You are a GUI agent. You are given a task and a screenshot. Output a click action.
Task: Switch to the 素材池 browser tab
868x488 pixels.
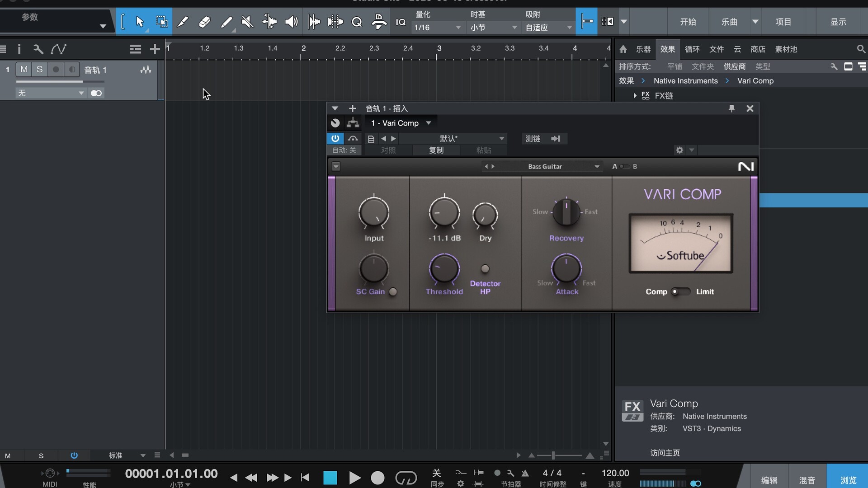[x=786, y=49]
